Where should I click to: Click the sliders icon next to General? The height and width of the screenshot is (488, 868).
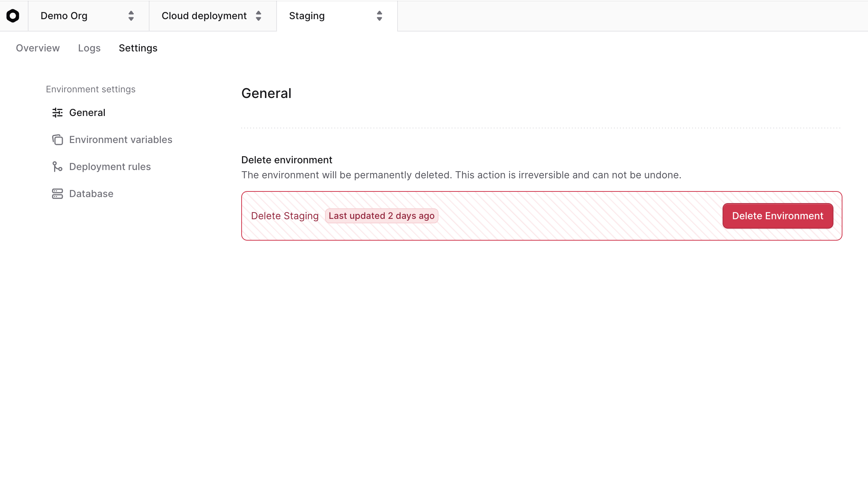(57, 113)
